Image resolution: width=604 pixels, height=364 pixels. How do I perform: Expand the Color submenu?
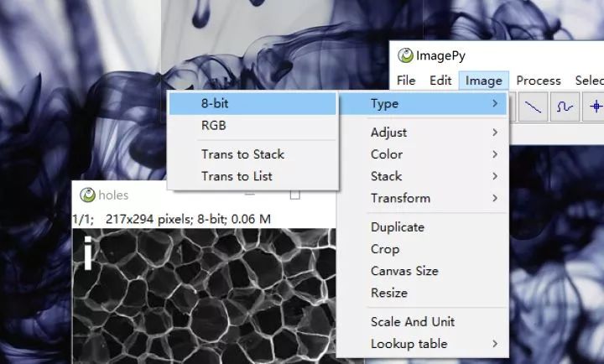tap(423, 154)
